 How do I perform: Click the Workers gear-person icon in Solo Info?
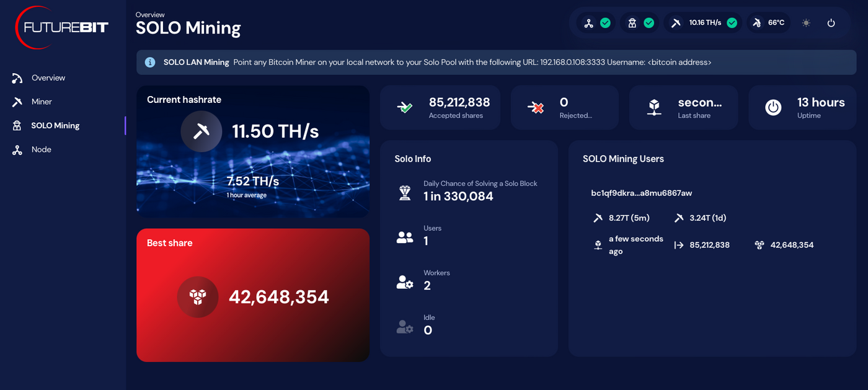click(x=405, y=281)
